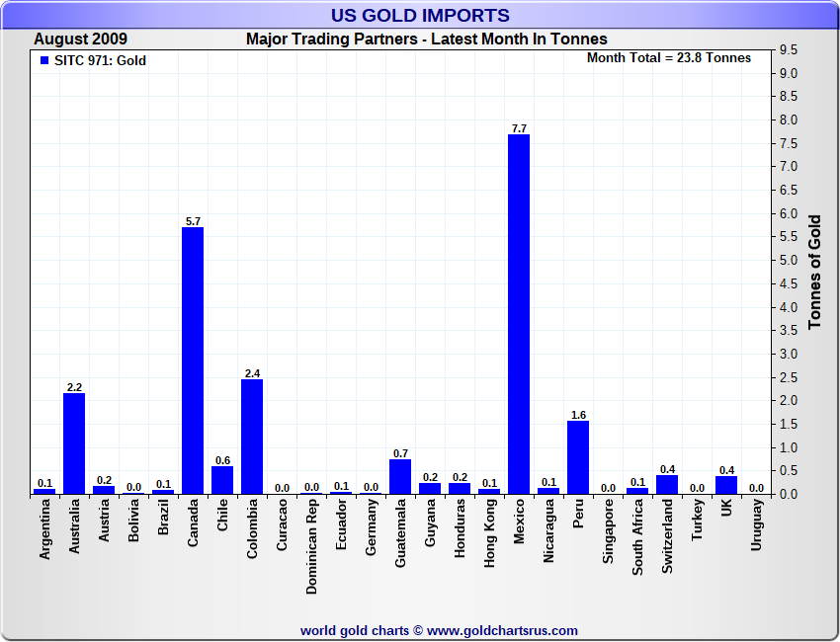Click the Hong Kong axis label

[489, 532]
